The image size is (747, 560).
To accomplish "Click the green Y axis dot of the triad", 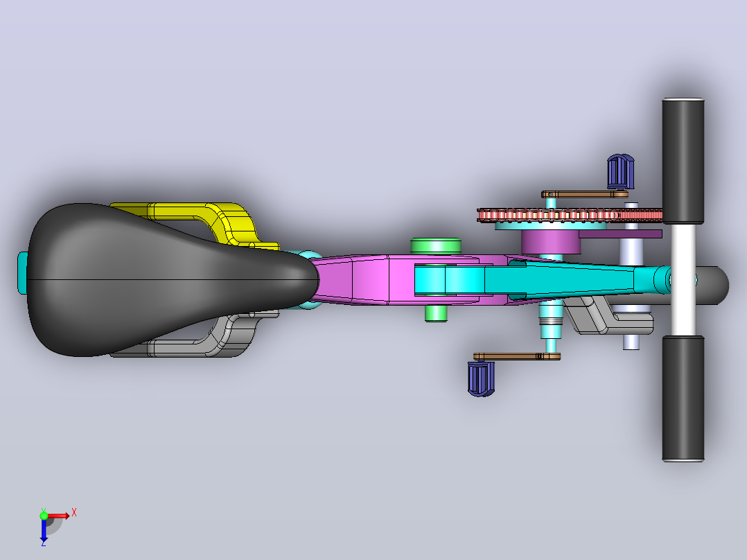I will point(44,515).
